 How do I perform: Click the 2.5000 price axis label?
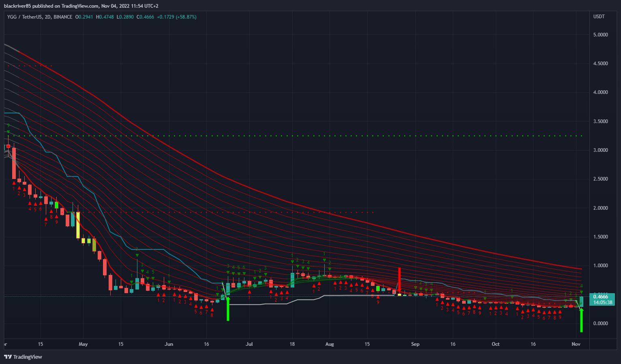[600, 179]
